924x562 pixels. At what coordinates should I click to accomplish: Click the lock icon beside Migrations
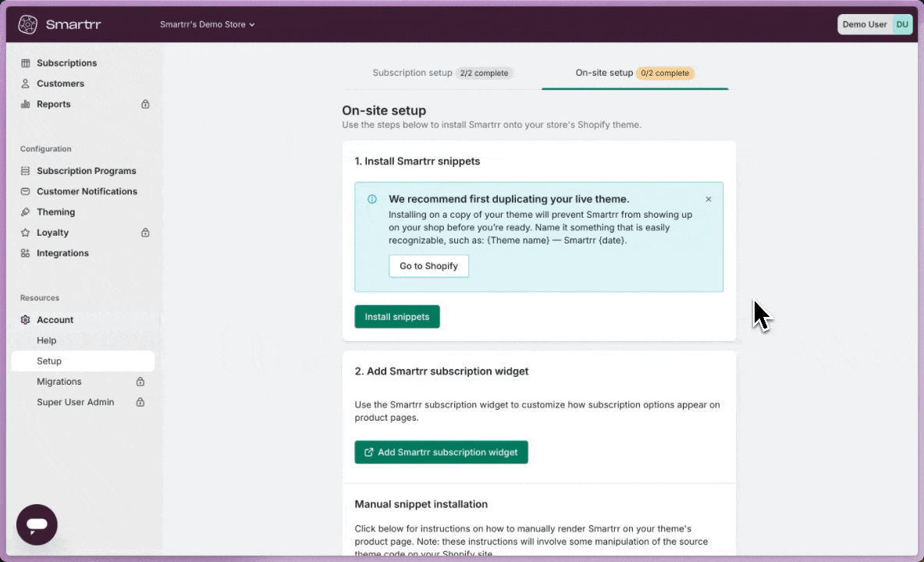(140, 382)
